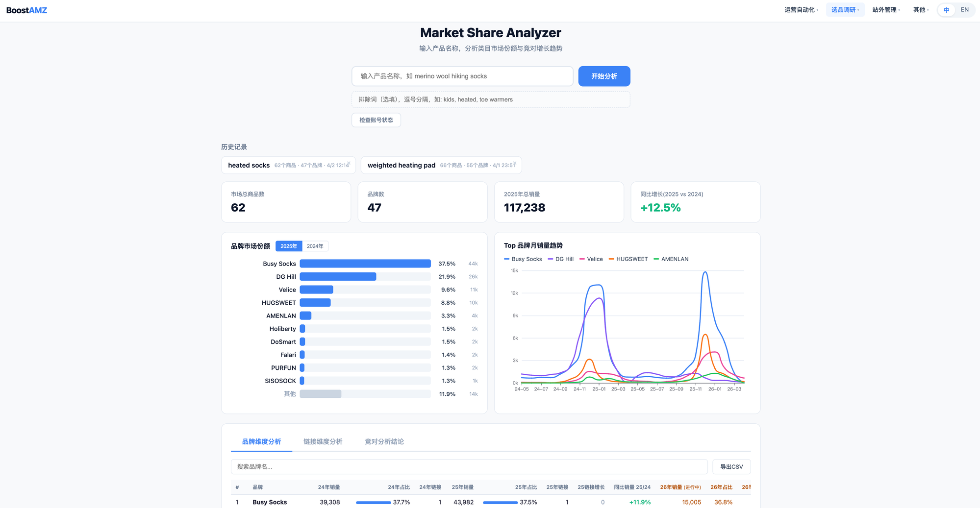
Task: Switch to the 链接维度分析 tab
Action: coord(323,441)
